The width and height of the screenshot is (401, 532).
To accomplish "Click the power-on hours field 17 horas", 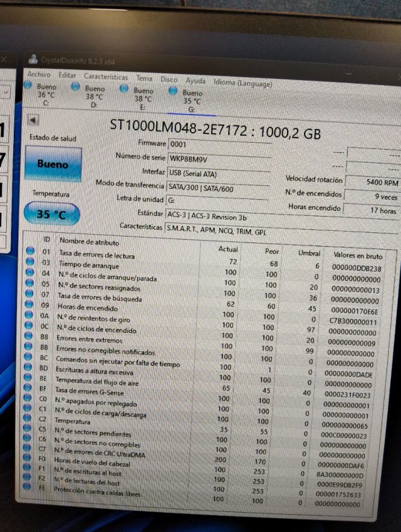I will coord(370,210).
